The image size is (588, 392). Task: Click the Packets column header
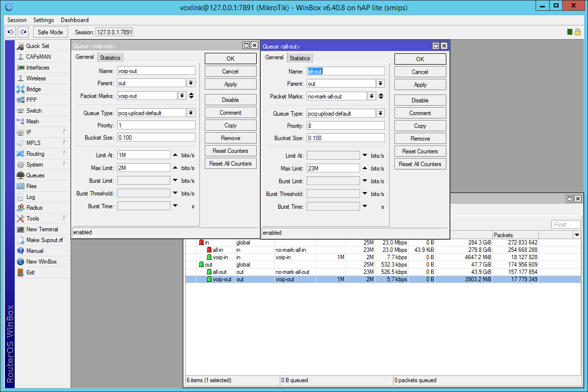pyautogui.click(x=515, y=235)
